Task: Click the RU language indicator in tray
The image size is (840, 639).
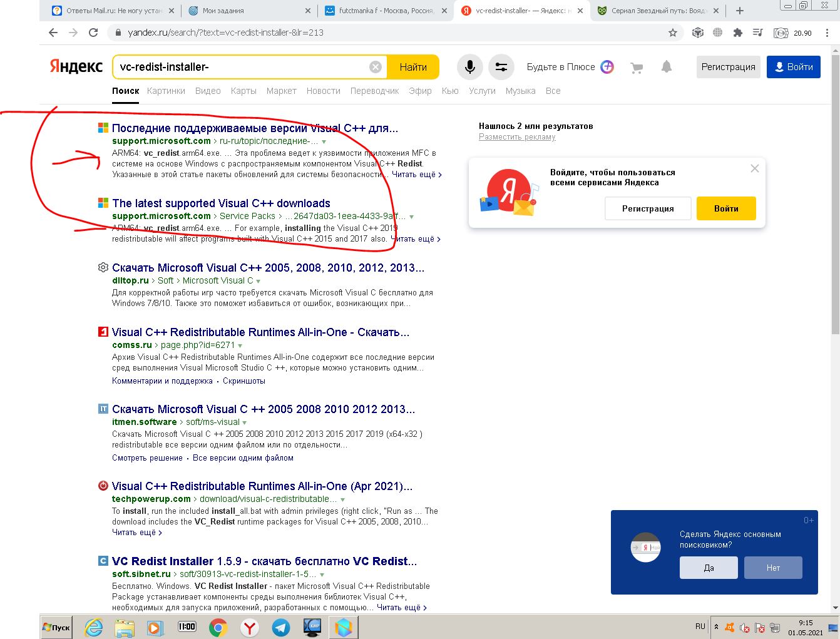Action: tap(700, 626)
